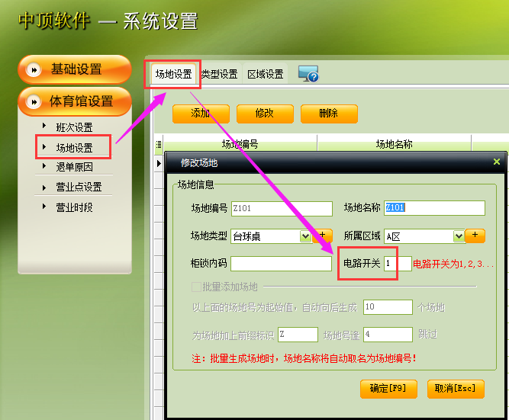Click the 确定[F9] button

coord(388,388)
